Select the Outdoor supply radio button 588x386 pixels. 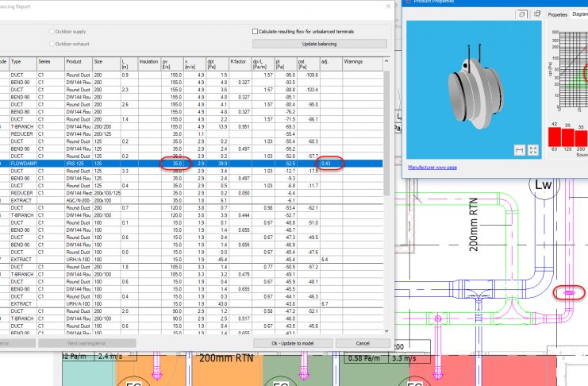tap(52, 32)
